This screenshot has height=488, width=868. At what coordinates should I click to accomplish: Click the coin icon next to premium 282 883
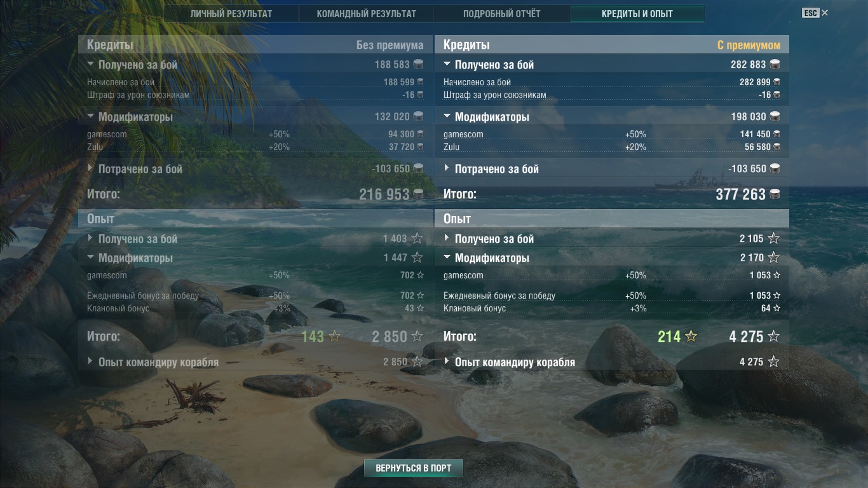[x=775, y=64]
